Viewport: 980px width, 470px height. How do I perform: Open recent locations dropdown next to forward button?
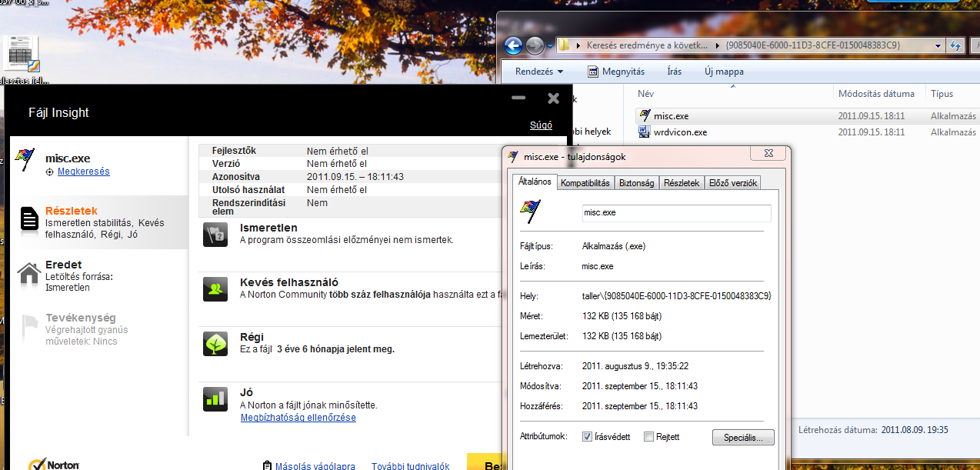click(550, 46)
